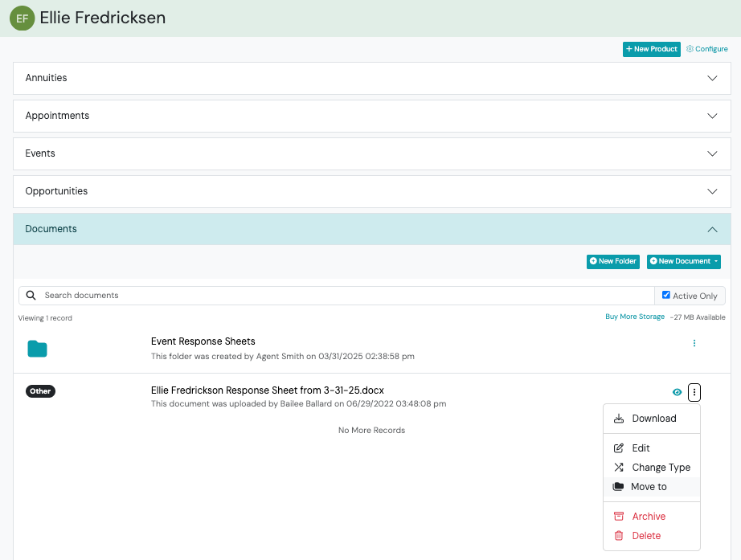Click the New Product button
The height and width of the screenshot is (560, 741).
tap(652, 49)
